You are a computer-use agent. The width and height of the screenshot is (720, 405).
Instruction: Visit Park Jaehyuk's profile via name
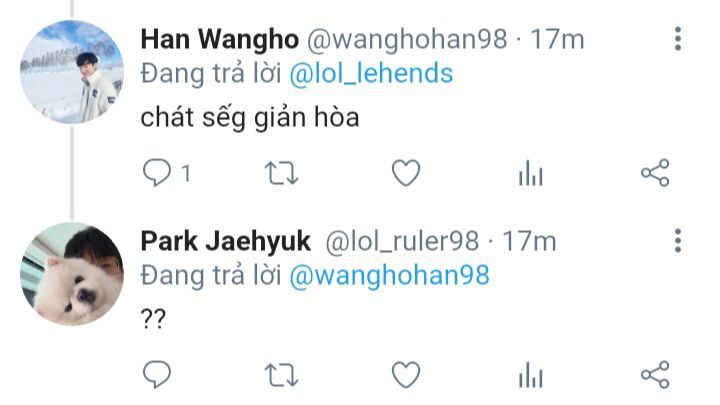click(225, 241)
